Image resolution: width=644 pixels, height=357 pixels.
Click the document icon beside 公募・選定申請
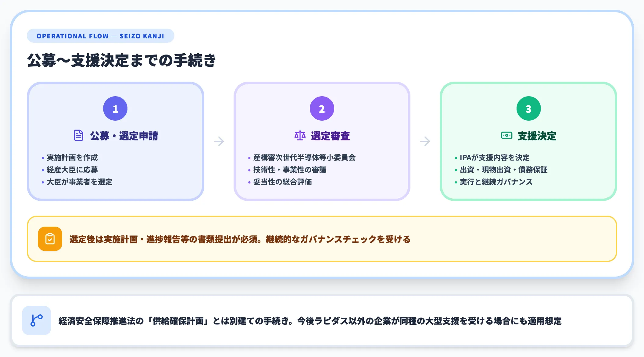(x=79, y=136)
